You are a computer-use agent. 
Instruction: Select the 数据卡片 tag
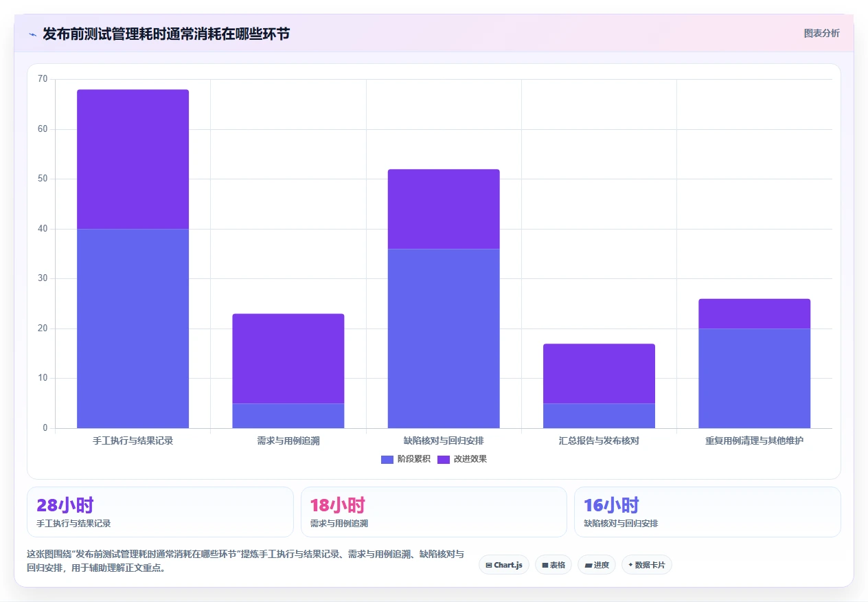point(647,565)
